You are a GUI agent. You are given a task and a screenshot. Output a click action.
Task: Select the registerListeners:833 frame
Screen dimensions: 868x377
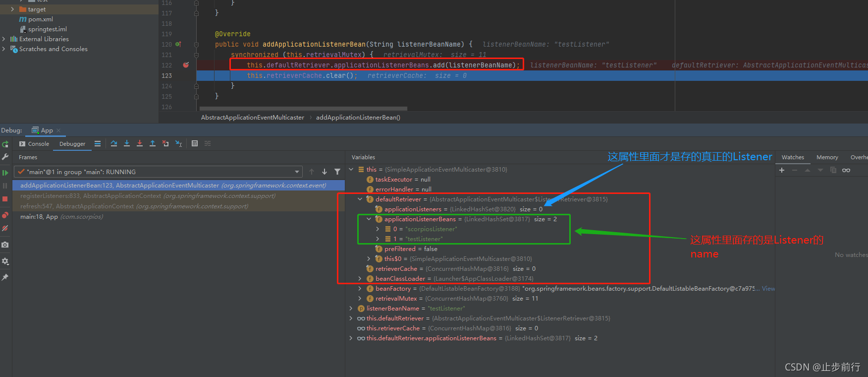(x=178, y=196)
